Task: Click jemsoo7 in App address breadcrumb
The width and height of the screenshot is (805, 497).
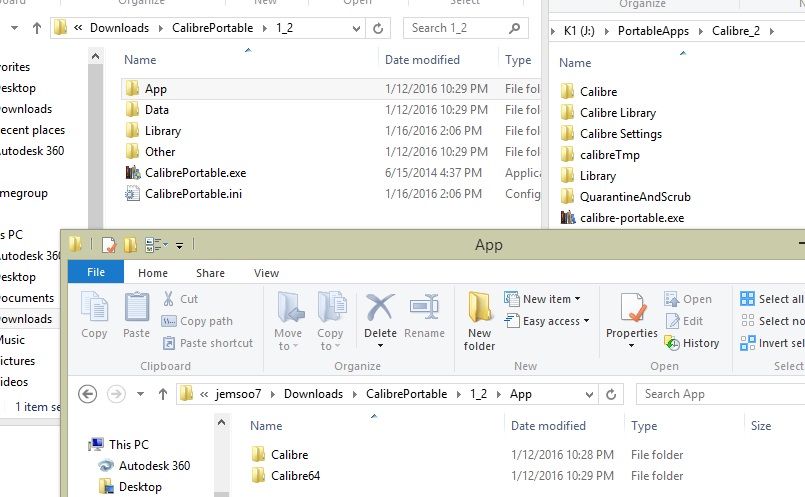Action: click(238, 394)
